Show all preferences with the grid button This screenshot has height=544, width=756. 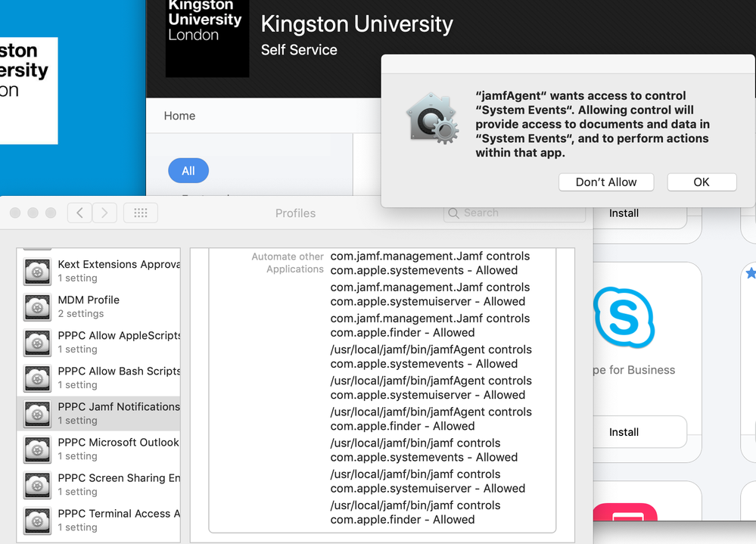(x=140, y=213)
